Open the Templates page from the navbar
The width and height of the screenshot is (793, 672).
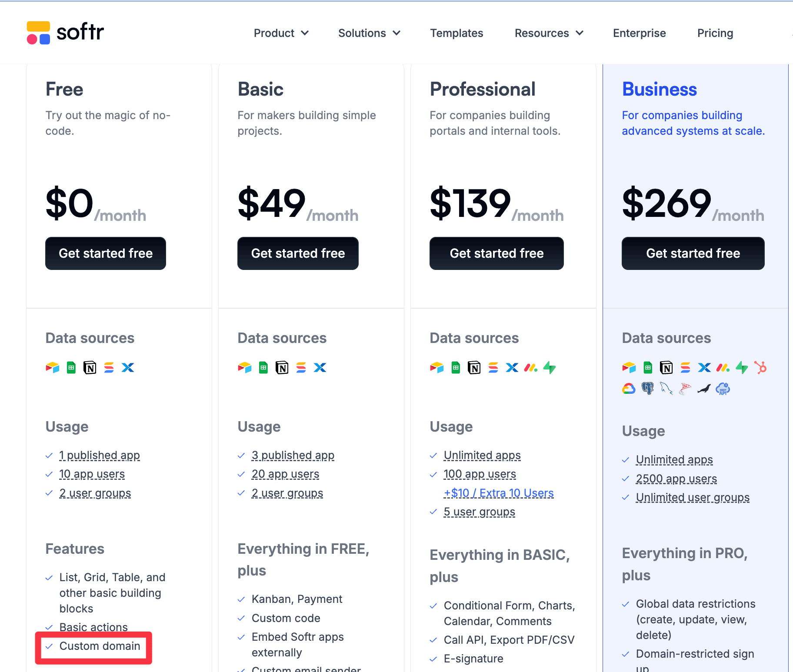click(x=456, y=33)
